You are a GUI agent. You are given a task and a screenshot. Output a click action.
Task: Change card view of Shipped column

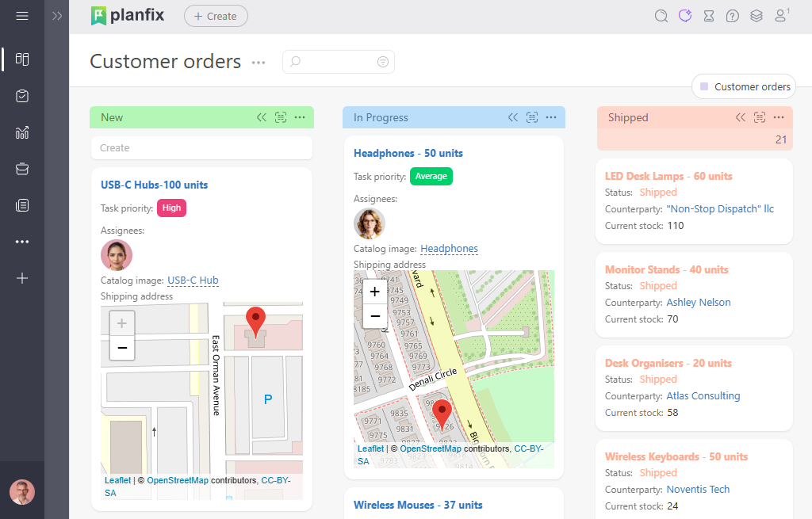click(x=760, y=117)
